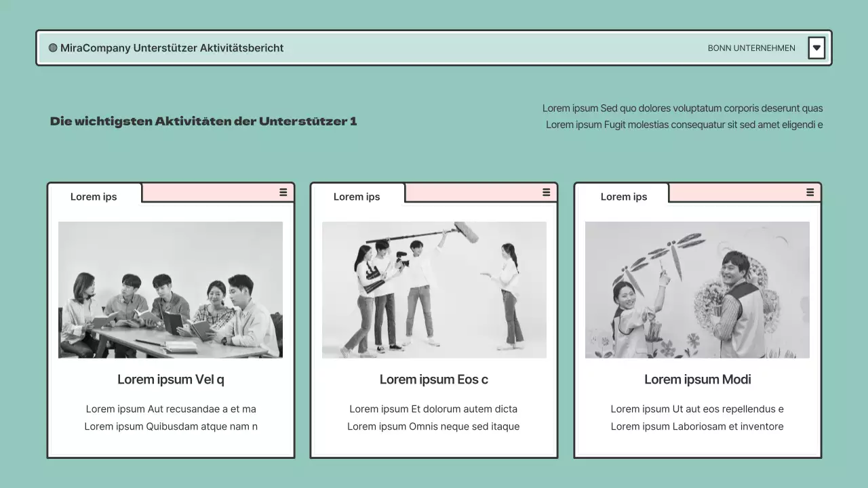The image size is (868, 488).
Task: Click the photo of students reading at a table
Action: [x=170, y=289]
